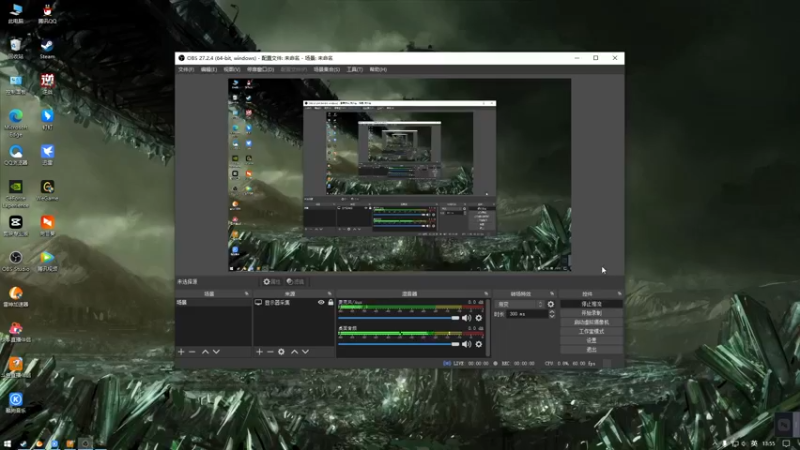Click the Exit (退出) button in Controls
Screen dimensions: 800x450
(x=591, y=349)
